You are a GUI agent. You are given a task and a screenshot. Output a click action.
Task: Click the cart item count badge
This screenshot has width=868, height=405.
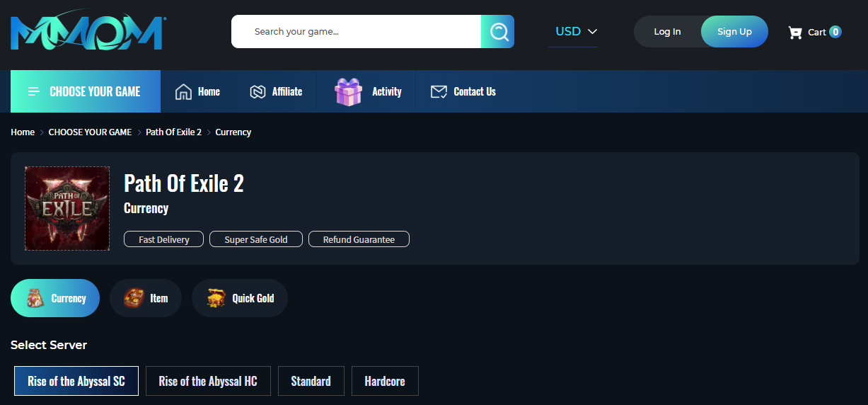point(835,32)
